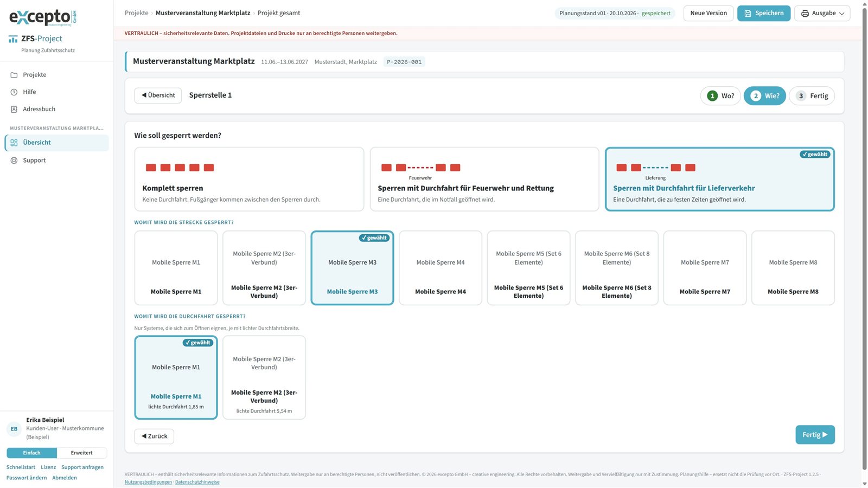Click the Projekte folder icon
Viewport: 868px width, 488px height.
14,75
